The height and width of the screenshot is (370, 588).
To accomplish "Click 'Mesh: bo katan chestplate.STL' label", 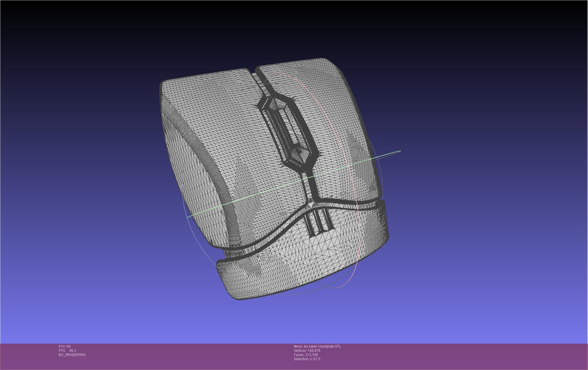I will point(318,346).
